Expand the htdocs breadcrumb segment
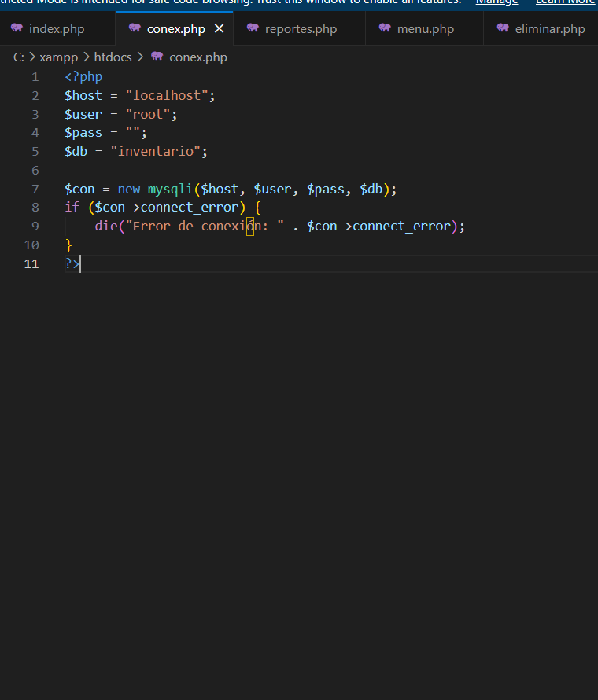The image size is (598, 700). pyautogui.click(x=113, y=57)
